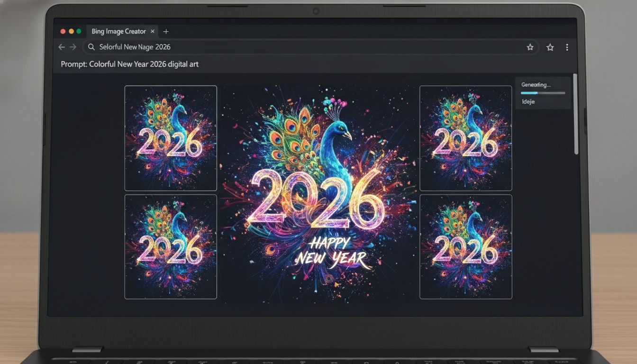This screenshot has width=637, height=364.
Task: Toggle the red window button
Action: (x=63, y=30)
